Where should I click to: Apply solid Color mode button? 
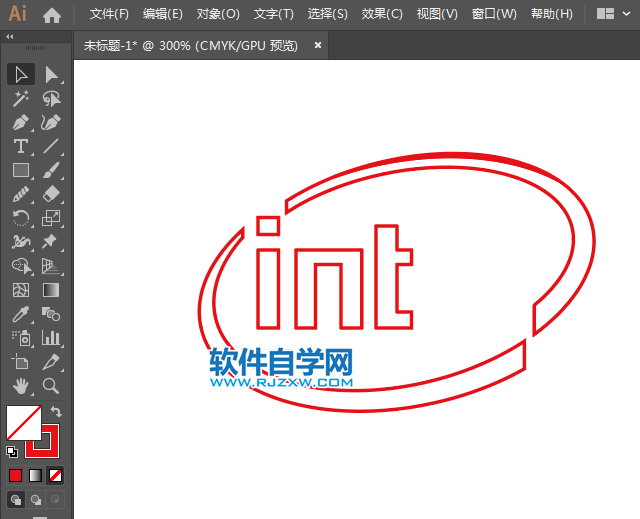[x=16, y=476]
